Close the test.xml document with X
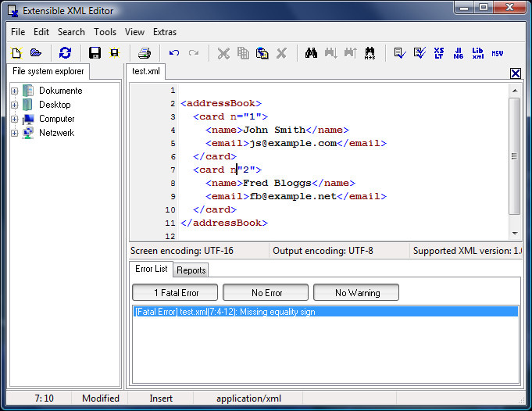 pyautogui.click(x=515, y=73)
